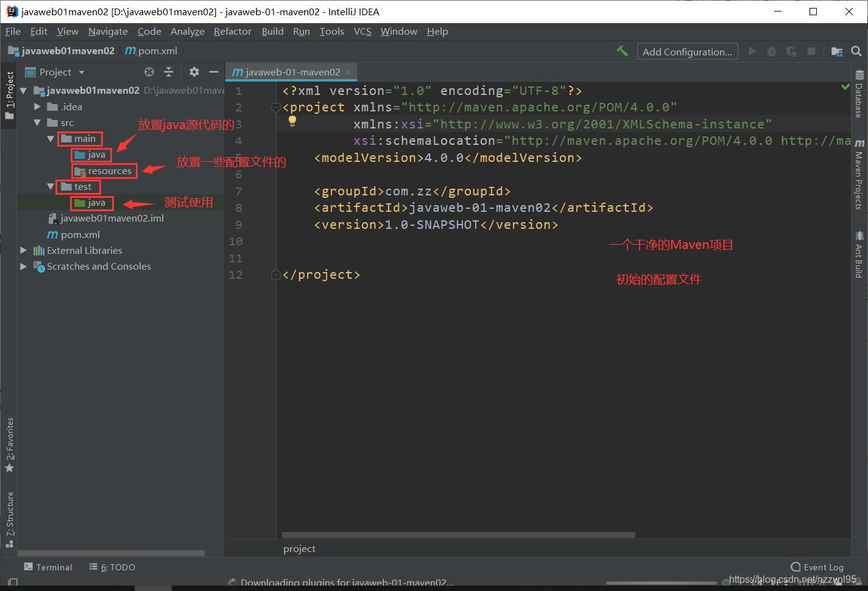Image resolution: width=868 pixels, height=591 pixels.
Task: Click the Stop square icon
Action: click(x=811, y=52)
